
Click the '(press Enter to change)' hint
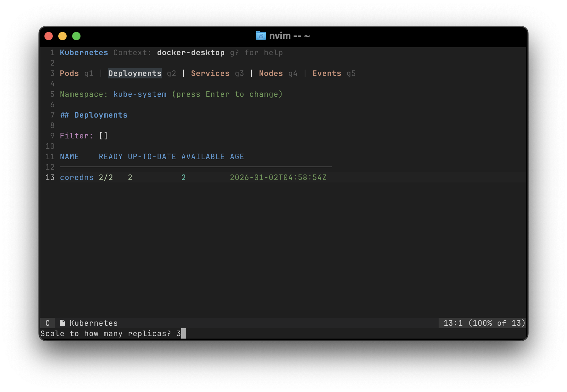pos(227,94)
